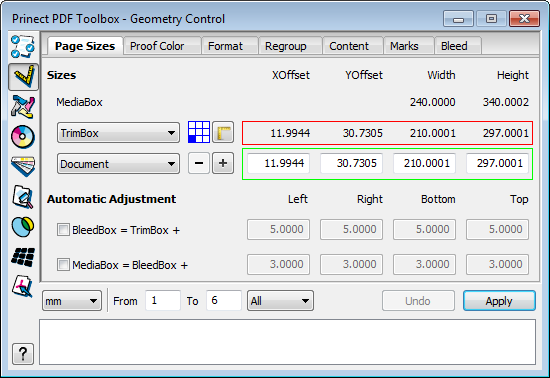550x378 pixels.
Task: Open help with the question mark button
Action: click(x=23, y=354)
